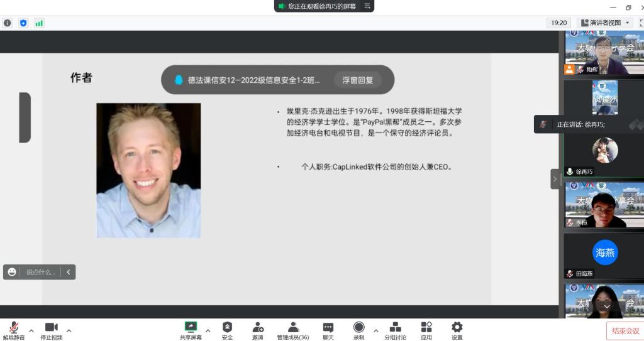
Task: Open manage members panel (管理成员)
Action: click(293, 328)
